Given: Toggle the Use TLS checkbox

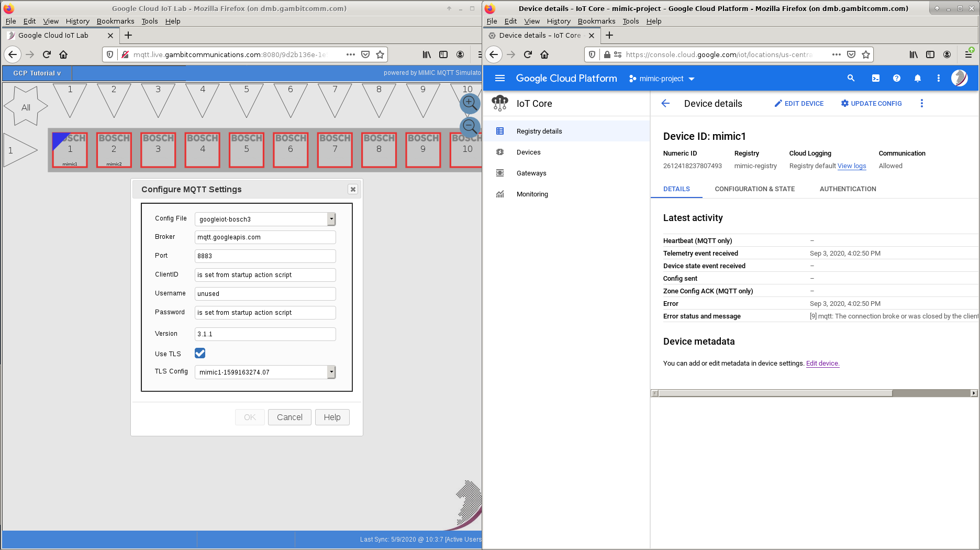Looking at the screenshot, I should point(200,353).
